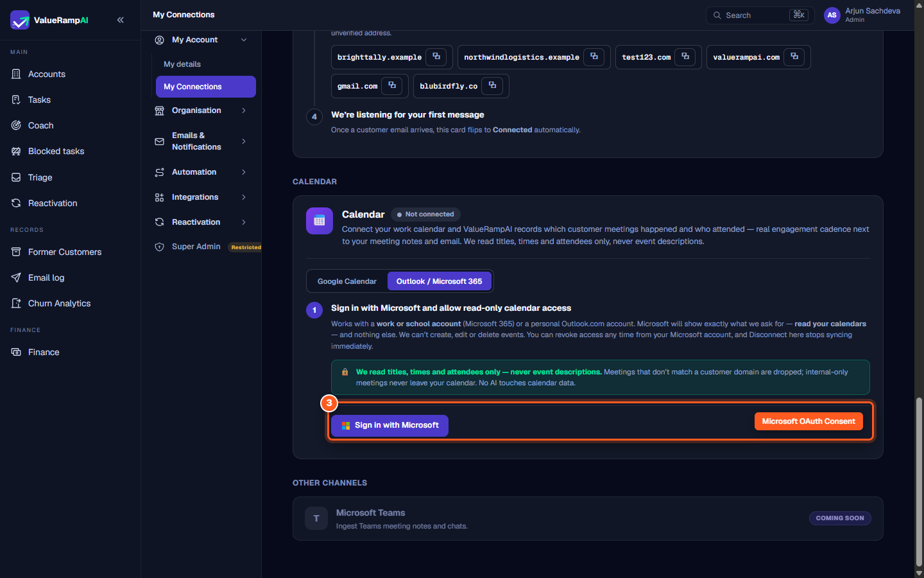This screenshot has width=924, height=578.
Task: Click the COMING SOON badge
Action: [x=840, y=518]
